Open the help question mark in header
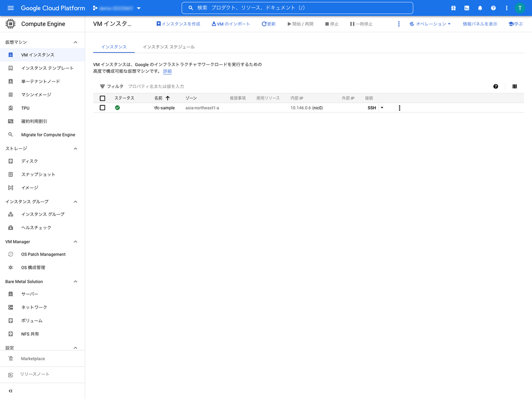532x399 pixels. click(493, 8)
